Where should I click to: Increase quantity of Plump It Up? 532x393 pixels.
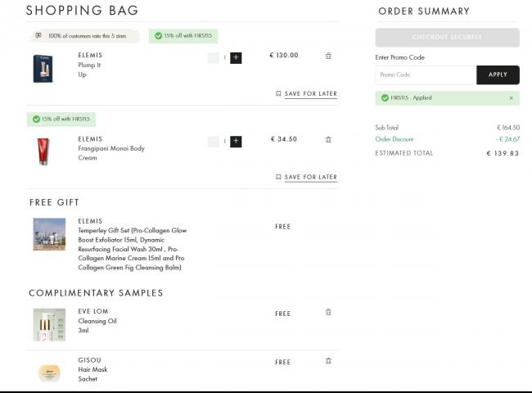click(x=236, y=57)
